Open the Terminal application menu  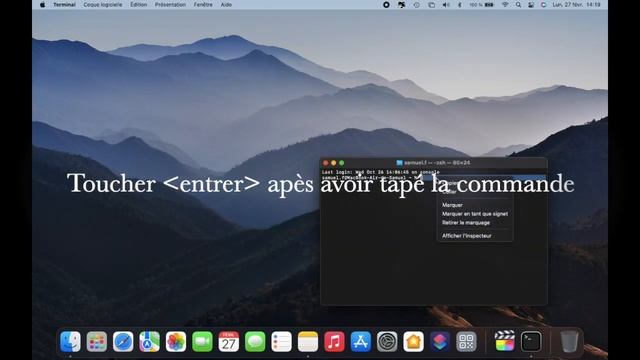[x=64, y=5]
